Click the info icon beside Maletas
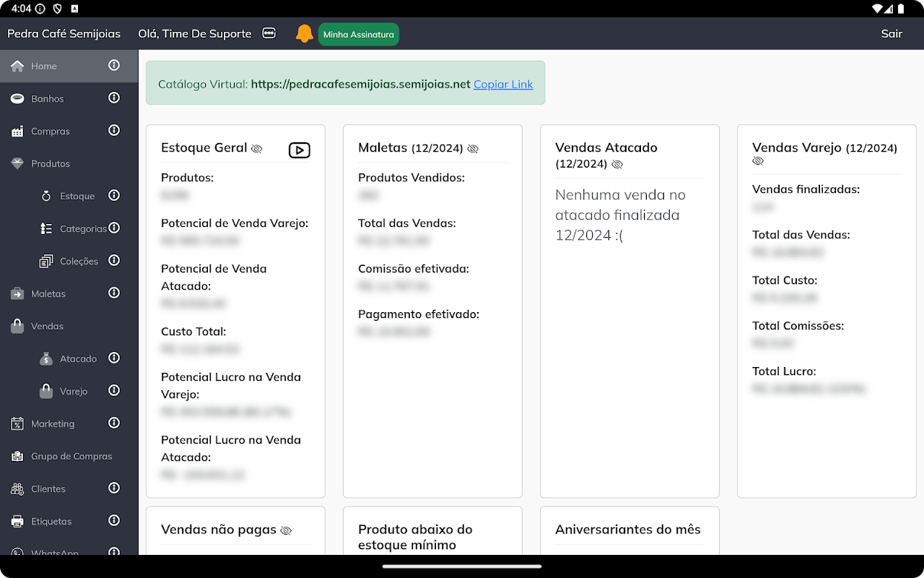 (x=114, y=293)
